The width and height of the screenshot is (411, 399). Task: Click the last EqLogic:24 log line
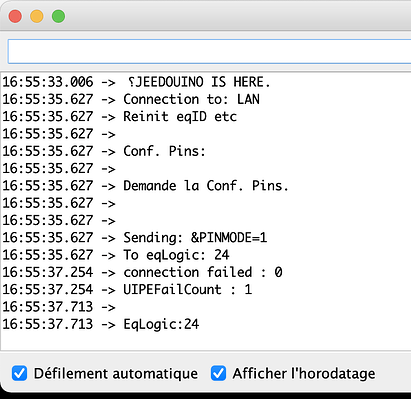pyautogui.click(x=101, y=324)
